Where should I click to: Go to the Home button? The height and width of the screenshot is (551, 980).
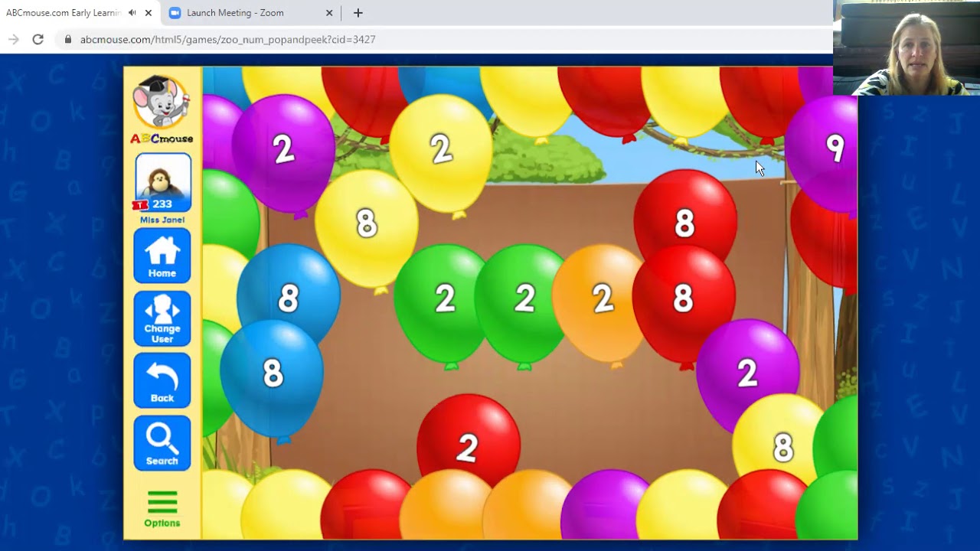click(x=162, y=256)
